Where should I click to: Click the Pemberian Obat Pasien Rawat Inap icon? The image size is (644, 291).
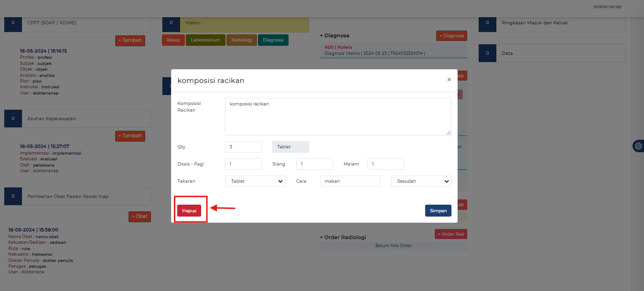pos(13,196)
